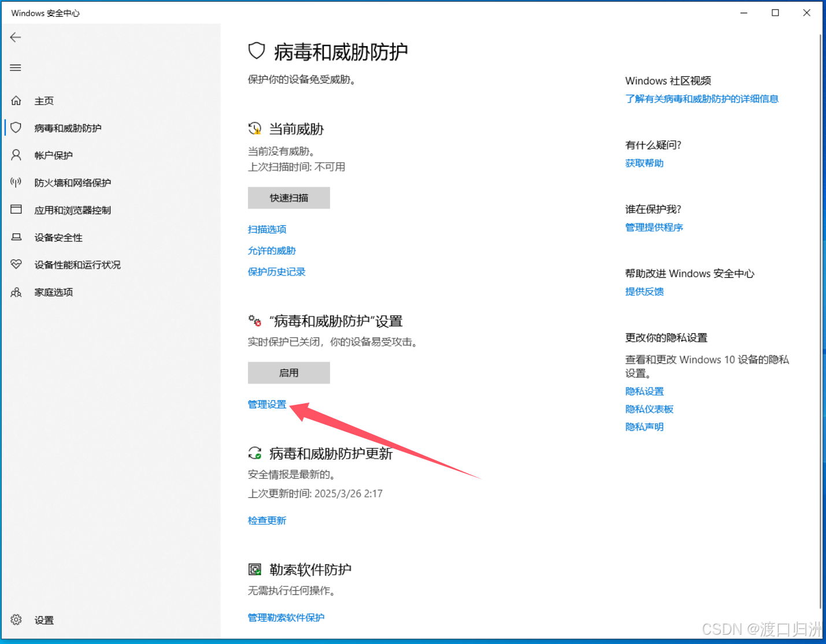826x644 pixels.
Task: Click the 获取帮助 link
Action: pyautogui.click(x=644, y=163)
